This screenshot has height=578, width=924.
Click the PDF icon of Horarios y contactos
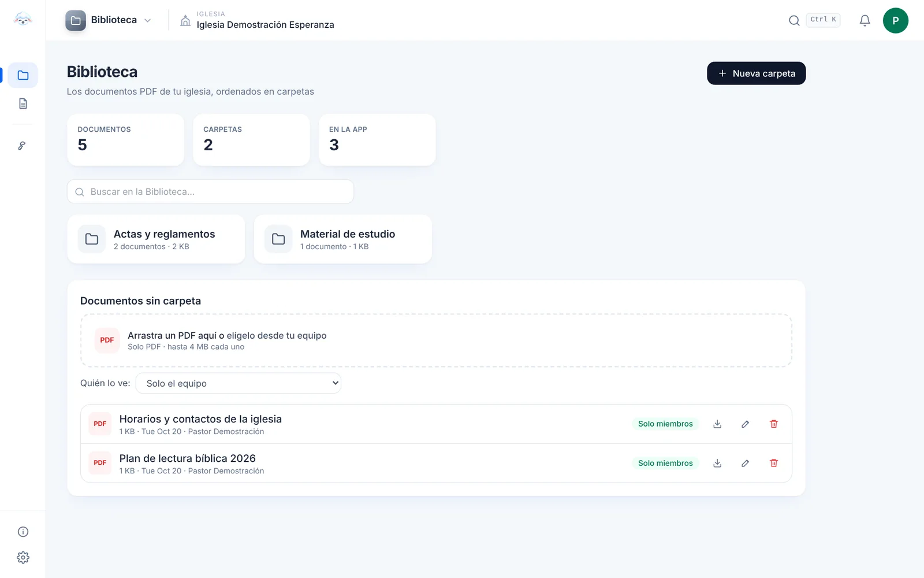(100, 424)
